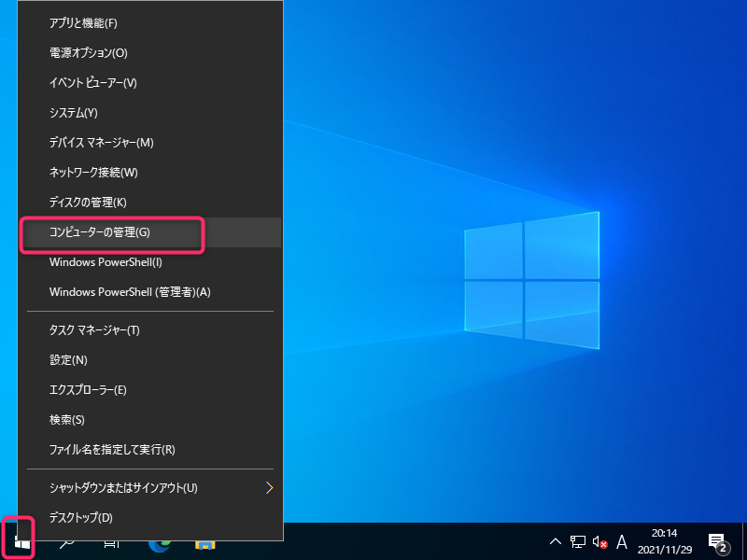This screenshot has height=560, width=747.
Task: Open アプリと機能(F) from the menu
Action: coord(150,22)
